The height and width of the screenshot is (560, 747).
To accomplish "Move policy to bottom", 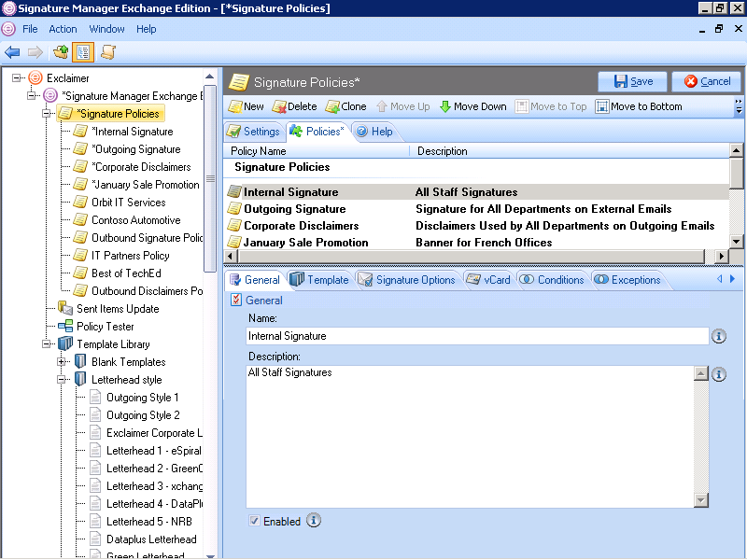I will (x=639, y=106).
